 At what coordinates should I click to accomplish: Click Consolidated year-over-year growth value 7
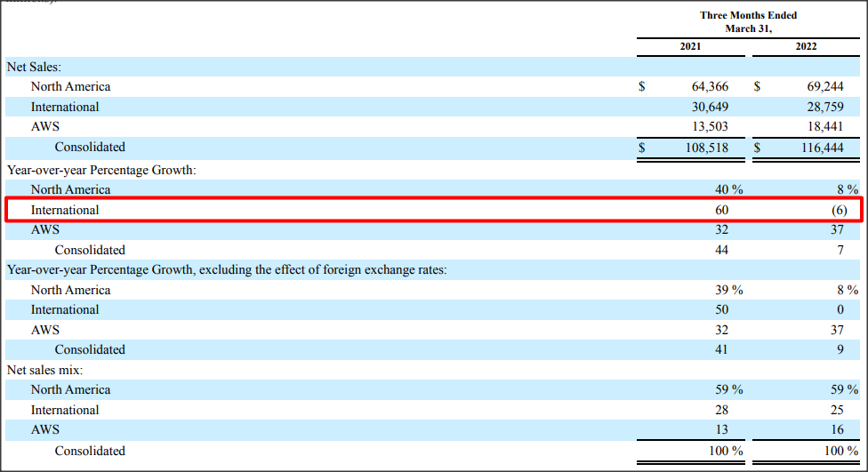coord(840,250)
